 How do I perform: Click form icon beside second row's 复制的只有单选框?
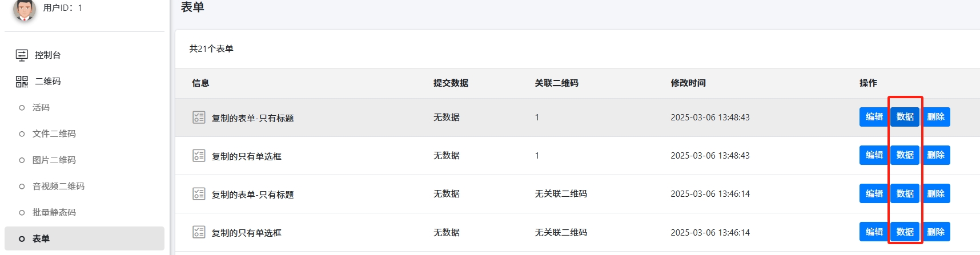point(199,156)
